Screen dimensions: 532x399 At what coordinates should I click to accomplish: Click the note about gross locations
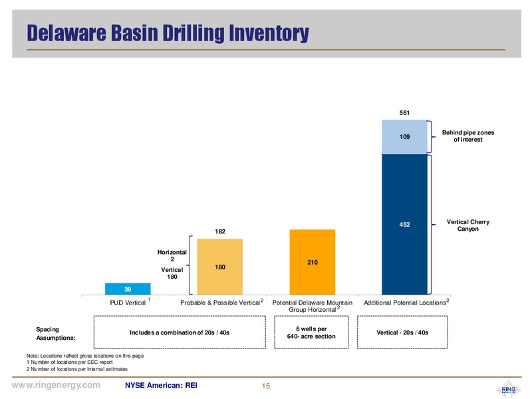85,356
